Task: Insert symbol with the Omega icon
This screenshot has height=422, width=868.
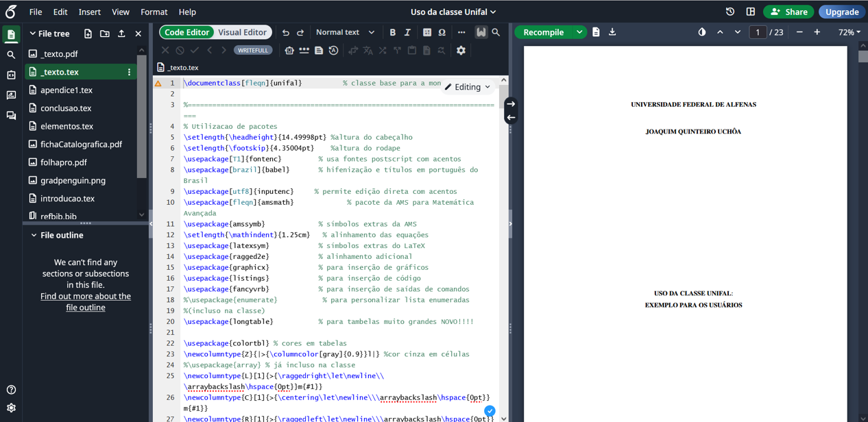Action: click(442, 32)
